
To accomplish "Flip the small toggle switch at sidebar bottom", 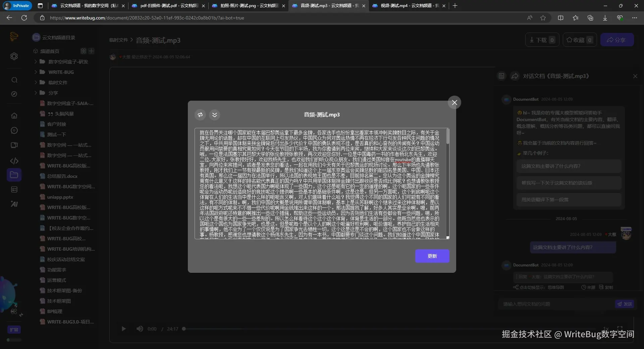I will coord(14,340).
